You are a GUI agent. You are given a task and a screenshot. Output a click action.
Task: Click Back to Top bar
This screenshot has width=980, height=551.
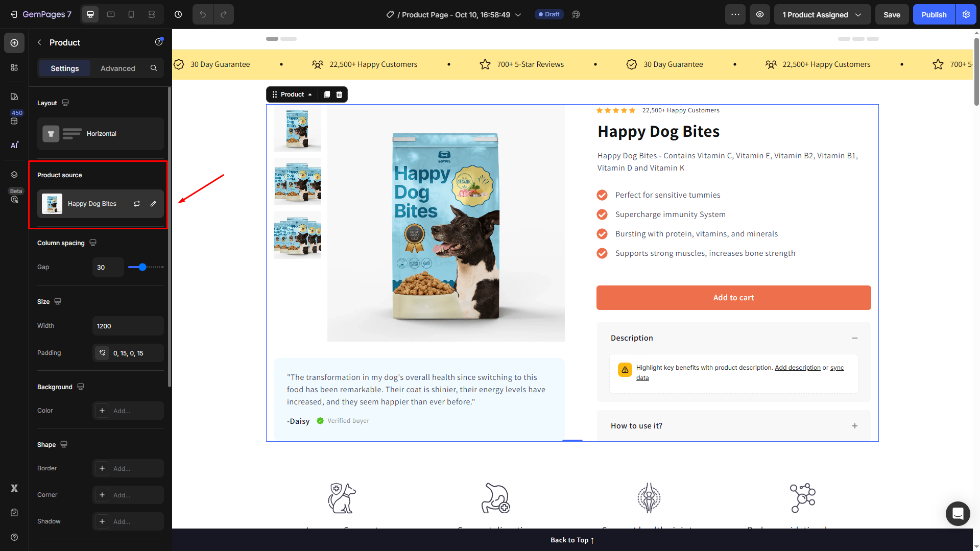[572, 540]
